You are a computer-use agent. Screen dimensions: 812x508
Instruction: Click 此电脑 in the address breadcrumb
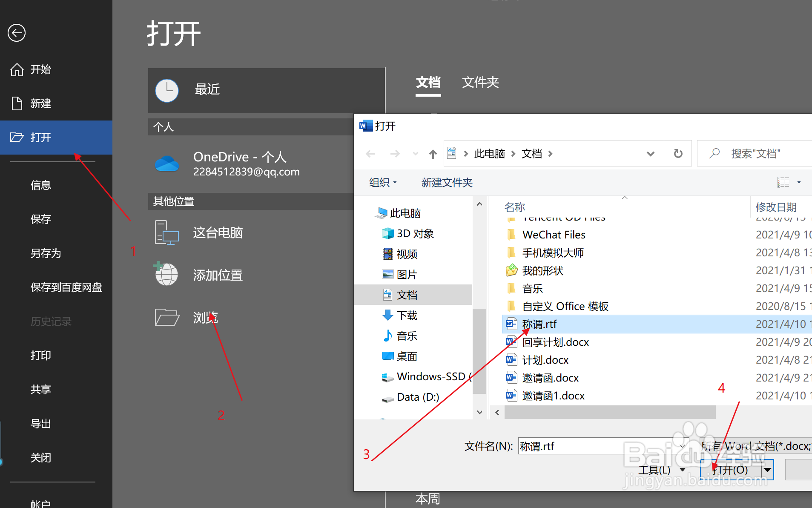coord(489,154)
